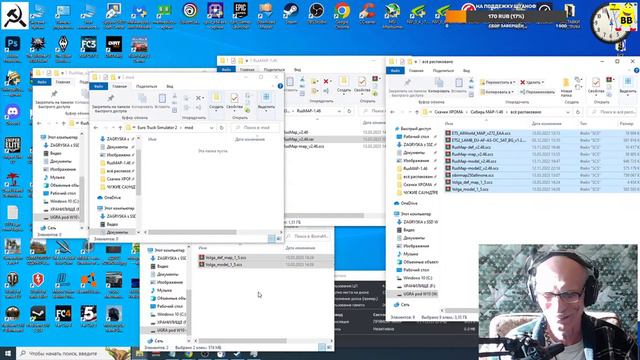
Task: Switch mod window to details view
Action: (271, 238)
